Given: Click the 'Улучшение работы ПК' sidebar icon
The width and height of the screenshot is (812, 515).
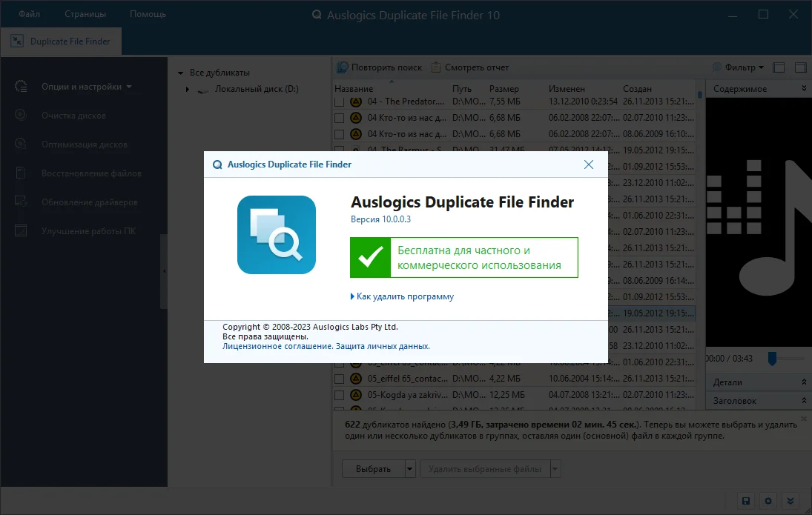Looking at the screenshot, I should (x=21, y=231).
